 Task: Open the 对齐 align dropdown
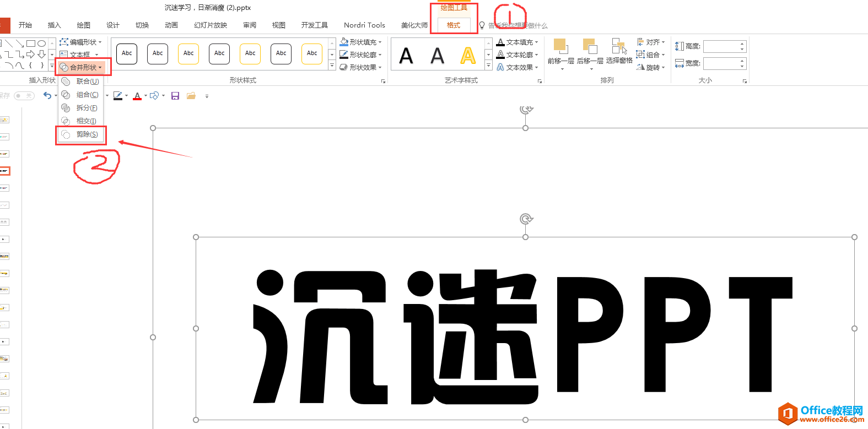(x=650, y=42)
